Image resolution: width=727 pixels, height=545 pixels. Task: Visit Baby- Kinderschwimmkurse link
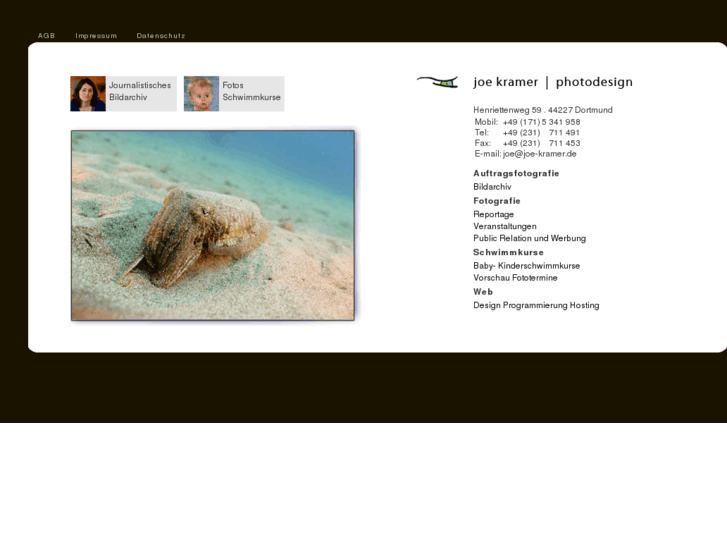click(526, 266)
